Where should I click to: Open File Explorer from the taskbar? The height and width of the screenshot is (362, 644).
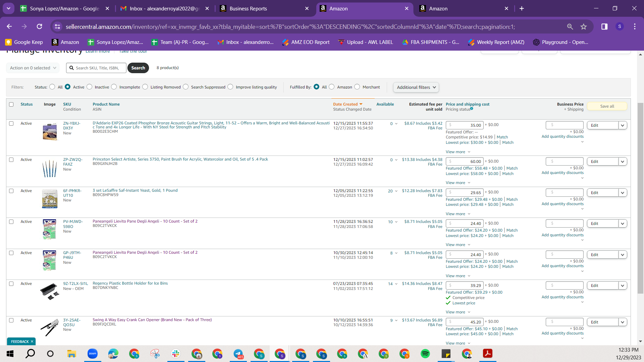click(71, 354)
